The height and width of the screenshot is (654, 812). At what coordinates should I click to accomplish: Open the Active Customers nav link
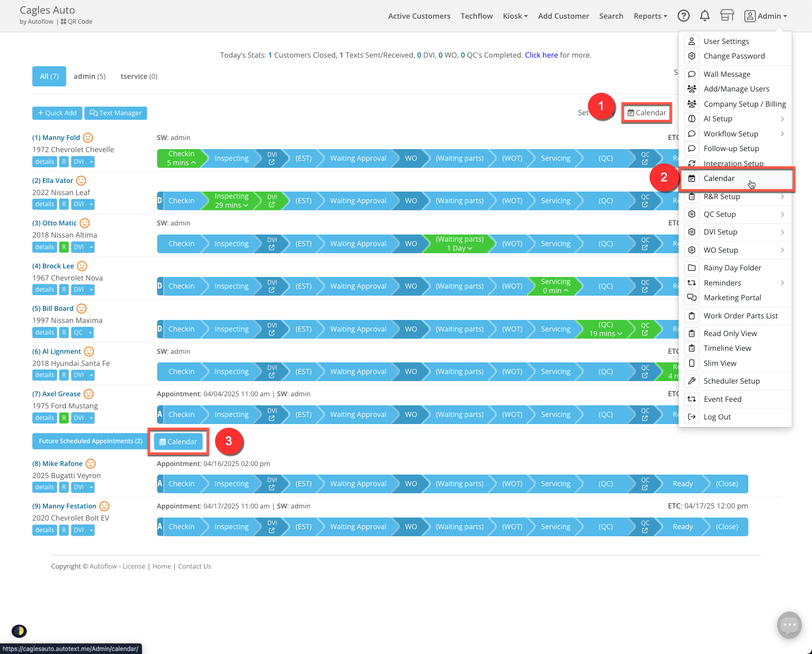point(419,16)
